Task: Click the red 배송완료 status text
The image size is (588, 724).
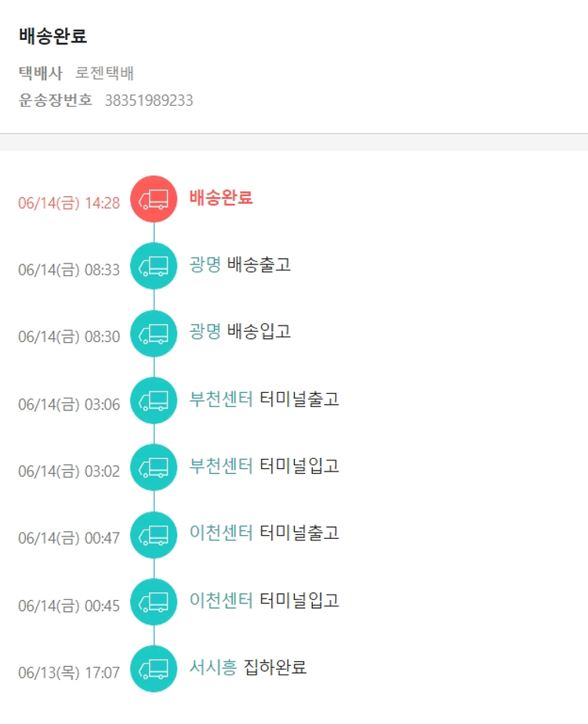Action: click(x=221, y=198)
